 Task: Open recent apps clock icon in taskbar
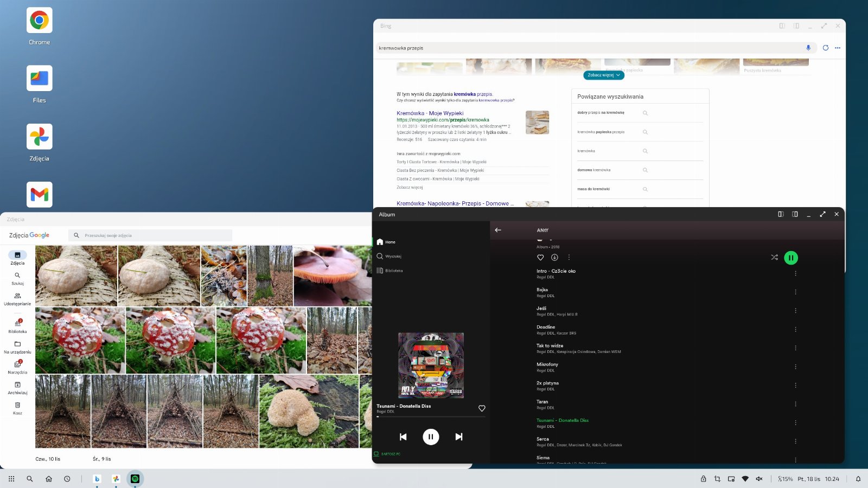[67, 479]
